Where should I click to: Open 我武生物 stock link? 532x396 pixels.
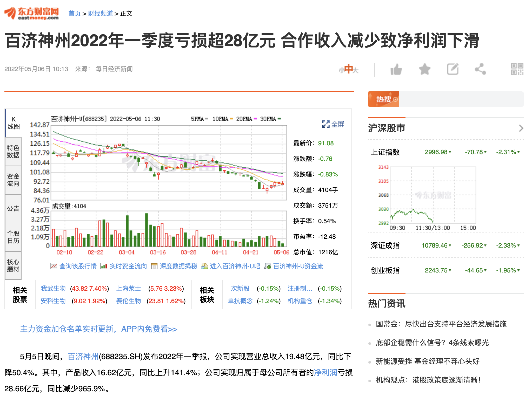point(53,289)
